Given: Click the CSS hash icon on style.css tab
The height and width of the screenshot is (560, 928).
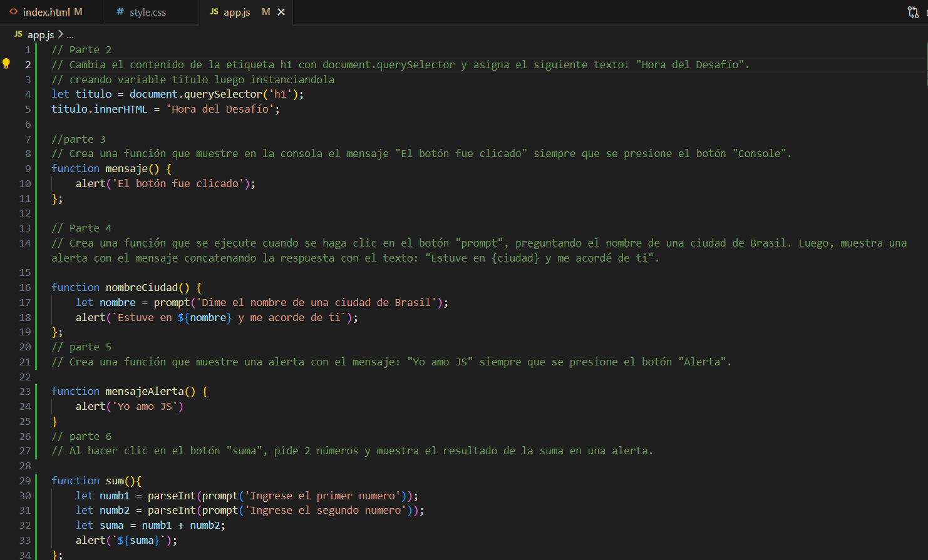Looking at the screenshot, I should 120,12.
